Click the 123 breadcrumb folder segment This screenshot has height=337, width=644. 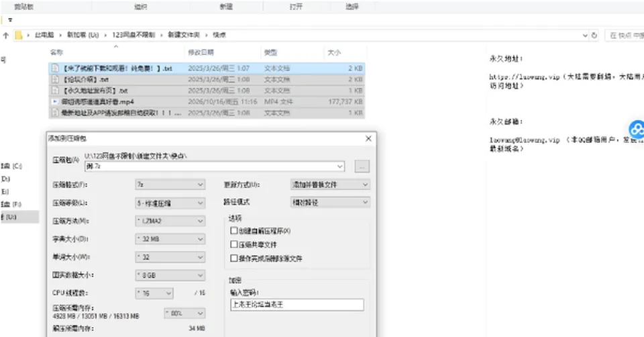click(133, 36)
